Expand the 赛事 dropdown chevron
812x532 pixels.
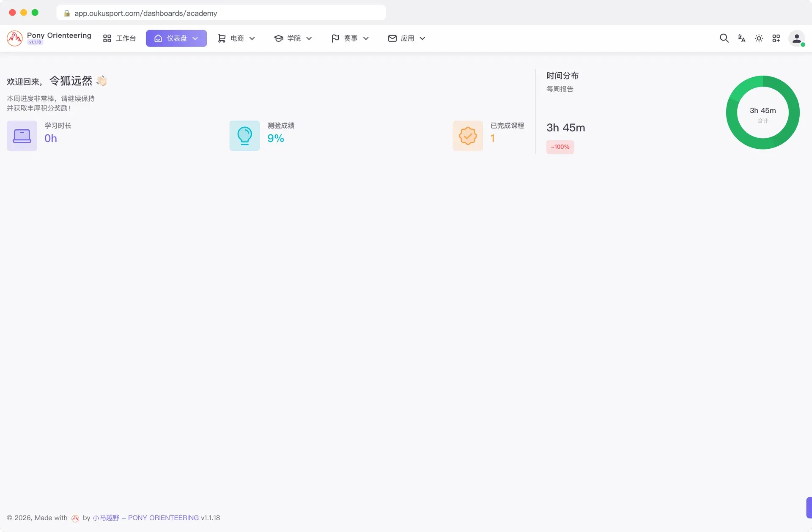[x=366, y=38]
